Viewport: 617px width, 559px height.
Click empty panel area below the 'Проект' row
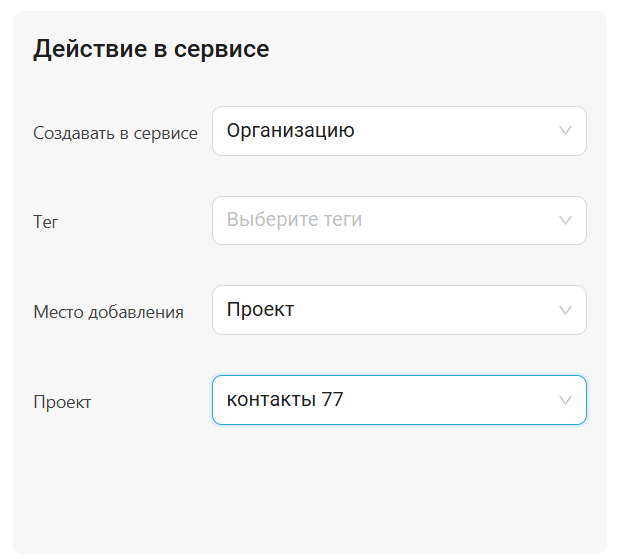click(x=310, y=490)
